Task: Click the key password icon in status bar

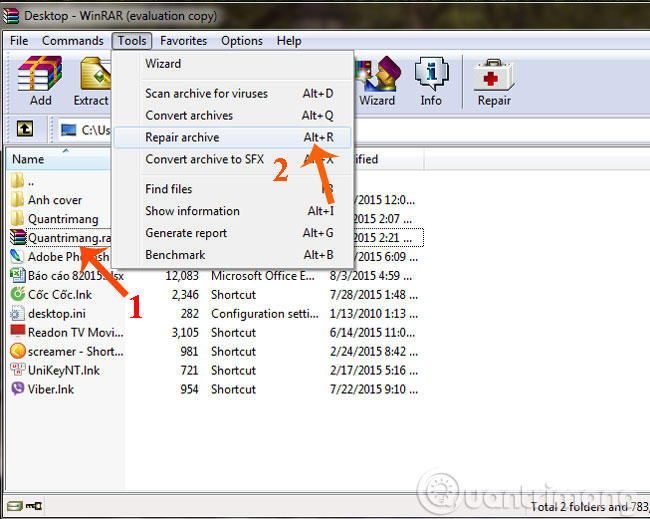Action: [34, 506]
